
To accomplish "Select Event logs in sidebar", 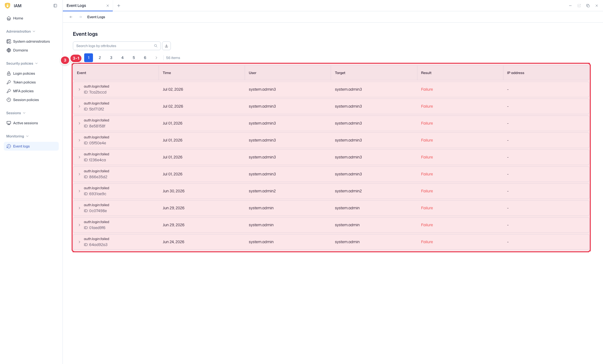I will pyautogui.click(x=31, y=146).
